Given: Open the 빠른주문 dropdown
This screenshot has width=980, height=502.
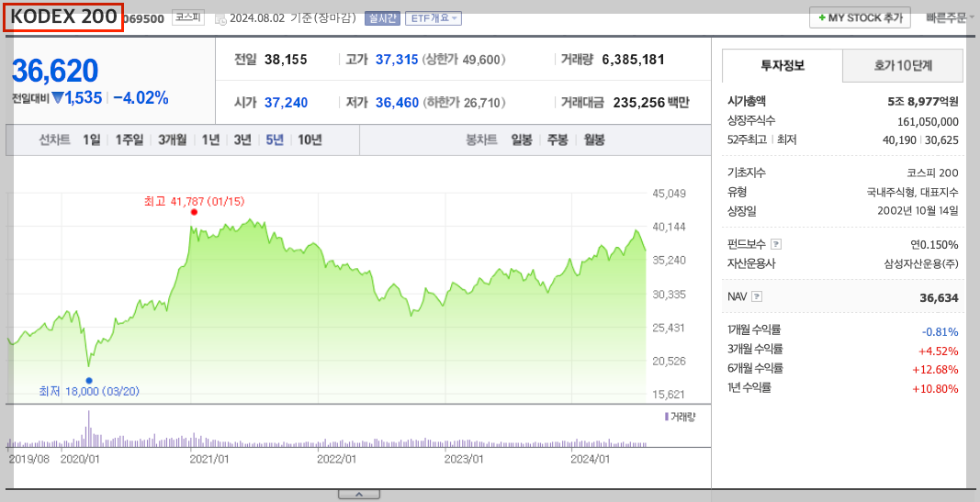Looking at the screenshot, I should click(950, 18).
